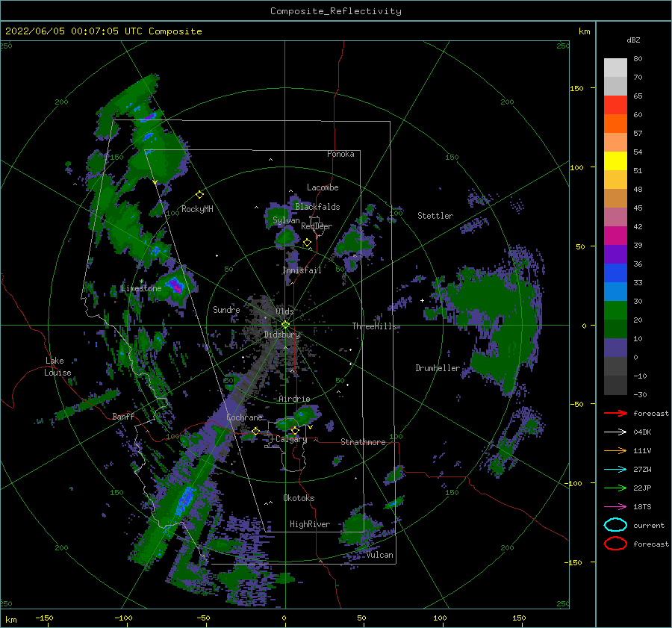672x628 pixels.
Task: Select radar-center diamond marker near Didsbury
Action: [x=285, y=325]
